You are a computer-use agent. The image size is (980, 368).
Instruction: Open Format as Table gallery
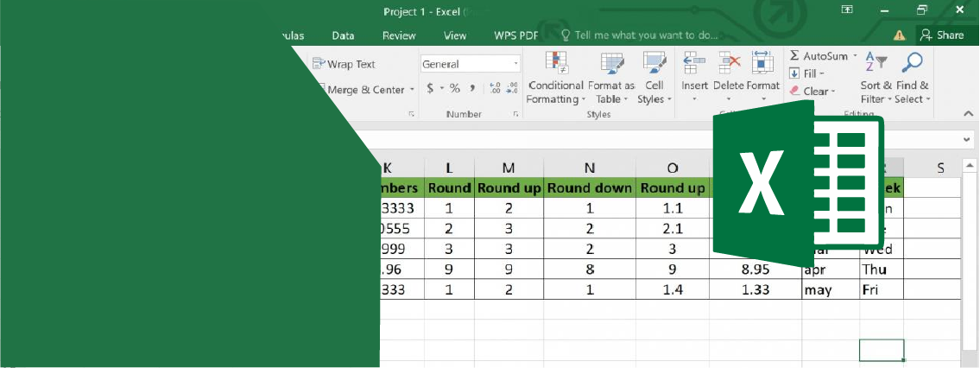click(611, 63)
